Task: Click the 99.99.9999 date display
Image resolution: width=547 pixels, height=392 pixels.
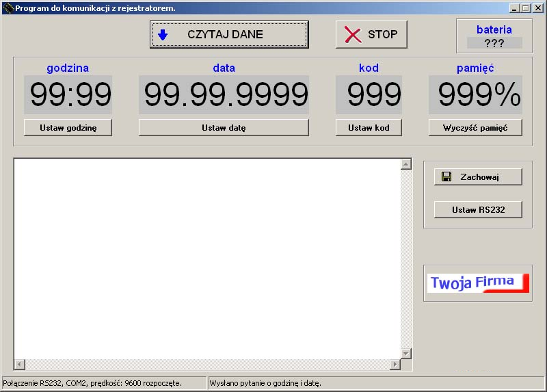Action: coord(224,94)
